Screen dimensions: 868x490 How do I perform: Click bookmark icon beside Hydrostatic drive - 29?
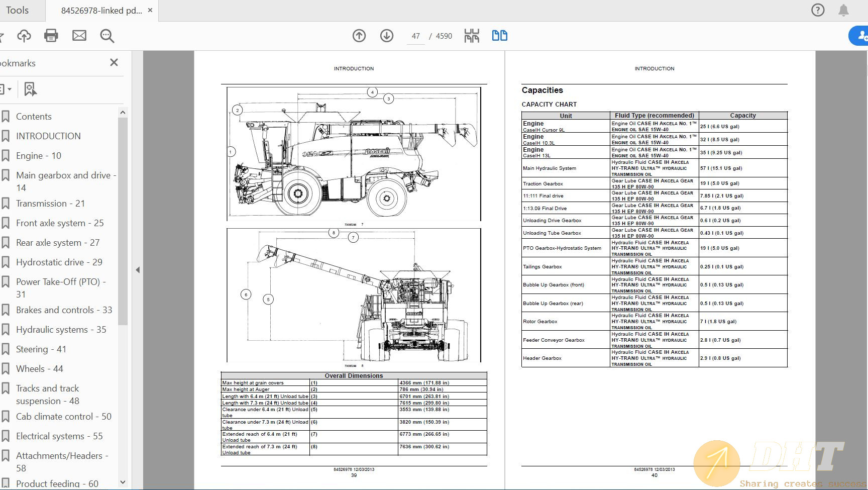[6, 262]
